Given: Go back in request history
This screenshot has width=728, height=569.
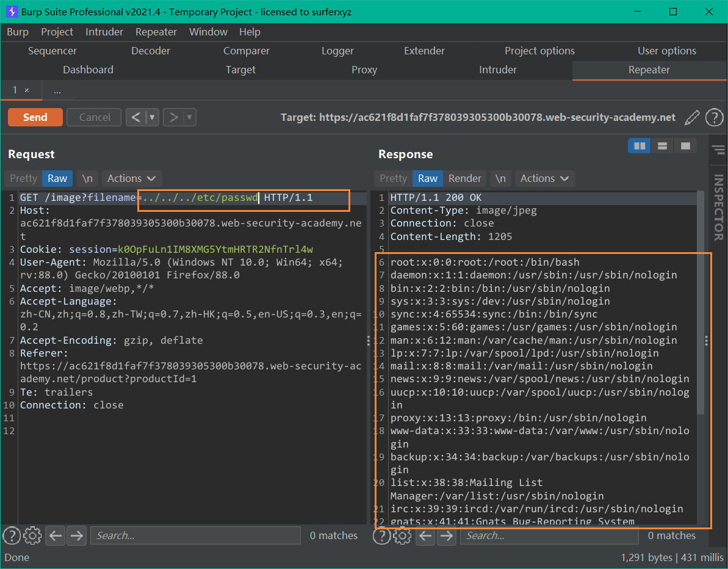Looking at the screenshot, I should (136, 117).
